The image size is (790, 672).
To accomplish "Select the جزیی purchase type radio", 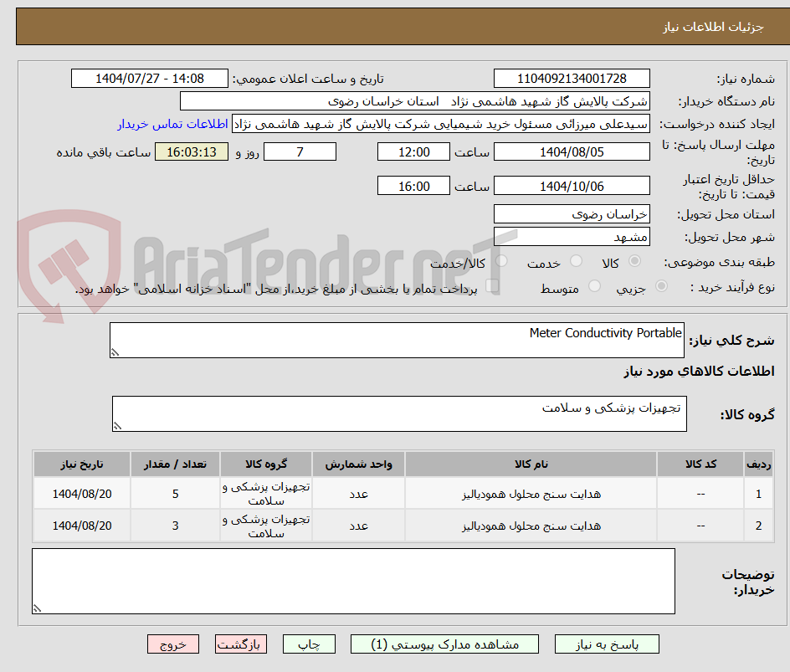I will click(x=661, y=286).
